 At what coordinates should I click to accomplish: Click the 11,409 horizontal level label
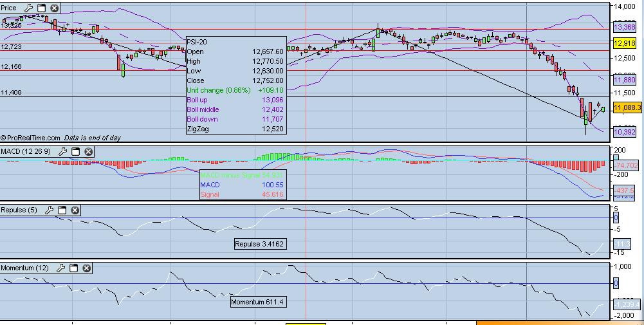11,93
